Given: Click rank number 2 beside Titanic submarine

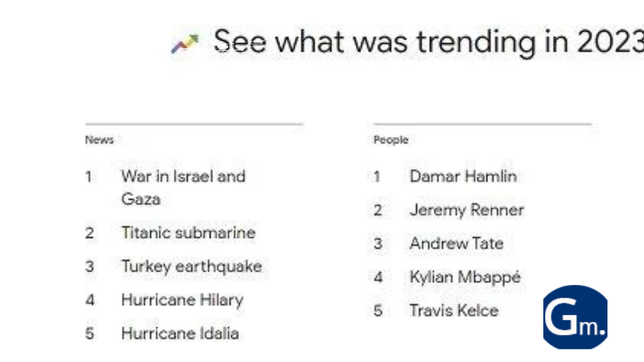Looking at the screenshot, I should (90, 233).
